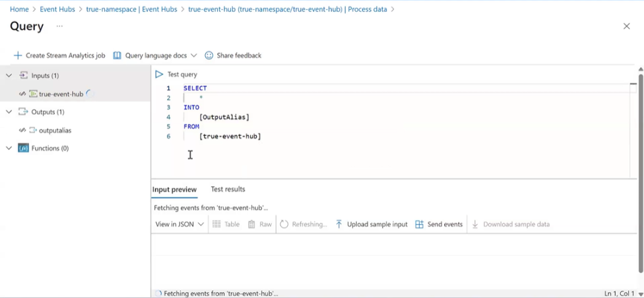Switch preview to Raw view
The image size is (644, 298).
coord(259,225)
